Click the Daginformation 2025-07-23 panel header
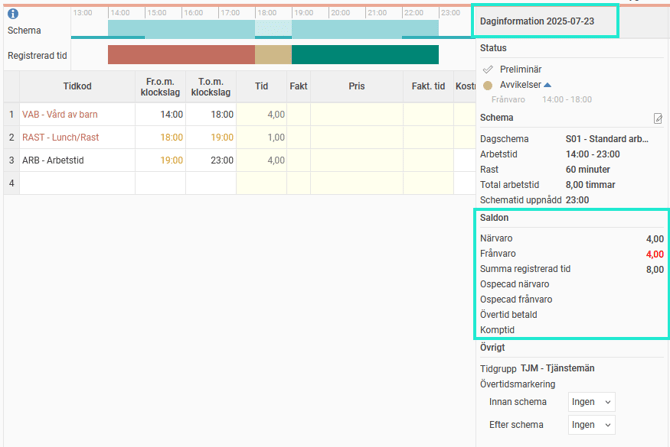The height and width of the screenshot is (447, 670). [x=545, y=20]
